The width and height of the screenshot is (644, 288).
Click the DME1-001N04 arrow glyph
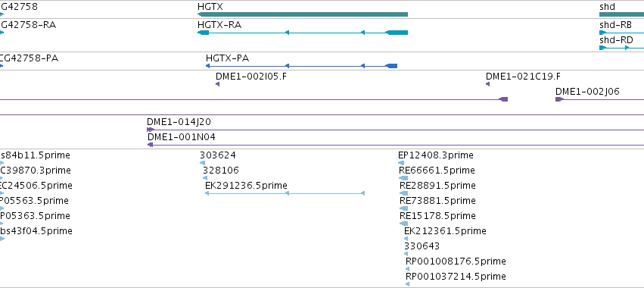(151, 145)
